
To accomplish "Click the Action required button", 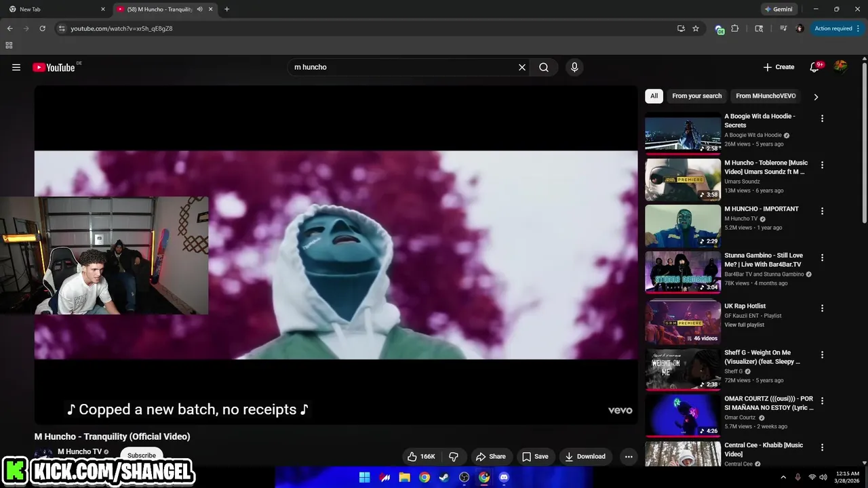I will [x=833, y=28].
